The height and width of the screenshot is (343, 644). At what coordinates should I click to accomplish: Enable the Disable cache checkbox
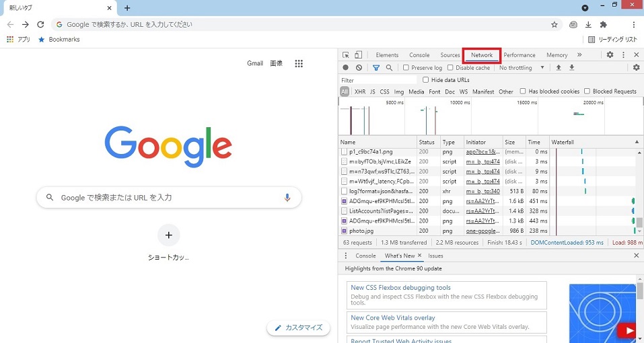pyautogui.click(x=450, y=68)
